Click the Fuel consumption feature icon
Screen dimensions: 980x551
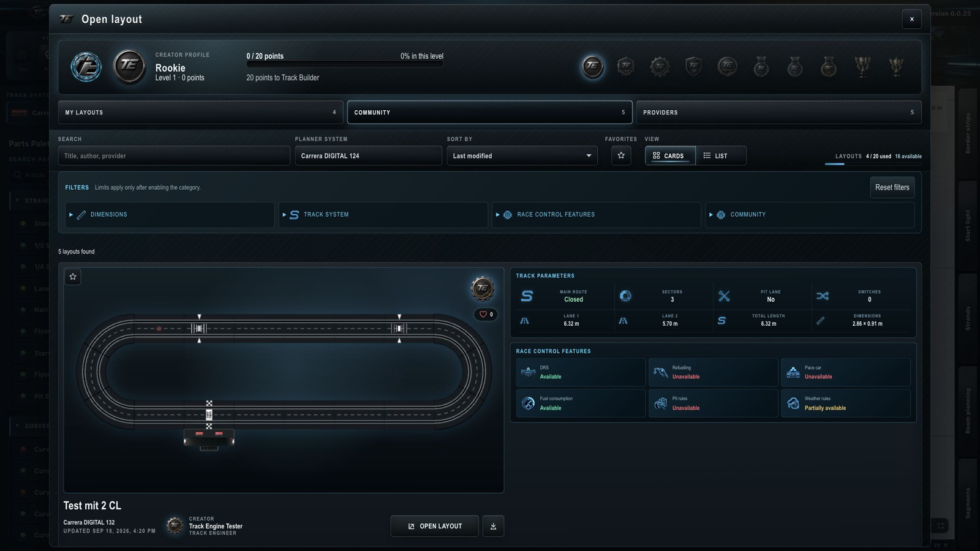(x=528, y=403)
